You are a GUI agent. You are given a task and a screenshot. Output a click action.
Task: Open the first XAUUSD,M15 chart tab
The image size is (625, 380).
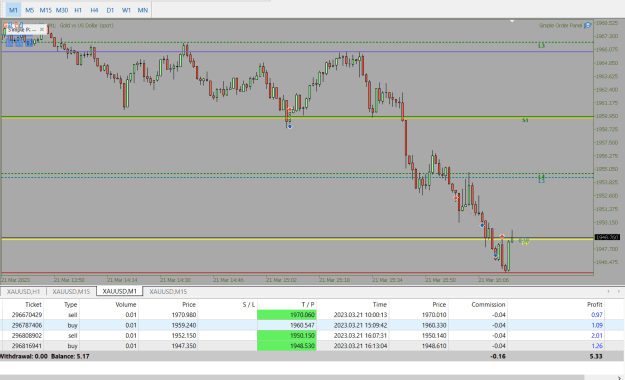71,291
